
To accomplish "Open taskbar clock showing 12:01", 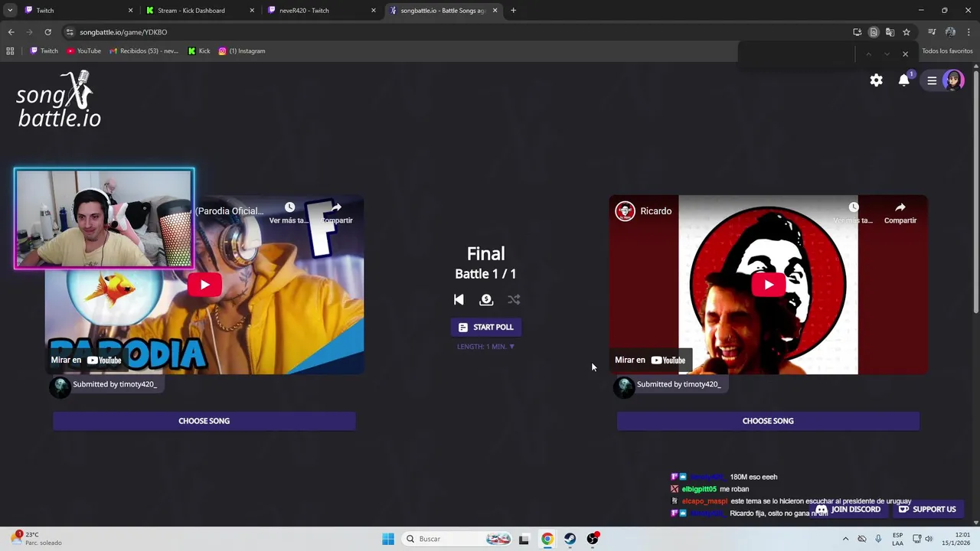I will [957, 539].
